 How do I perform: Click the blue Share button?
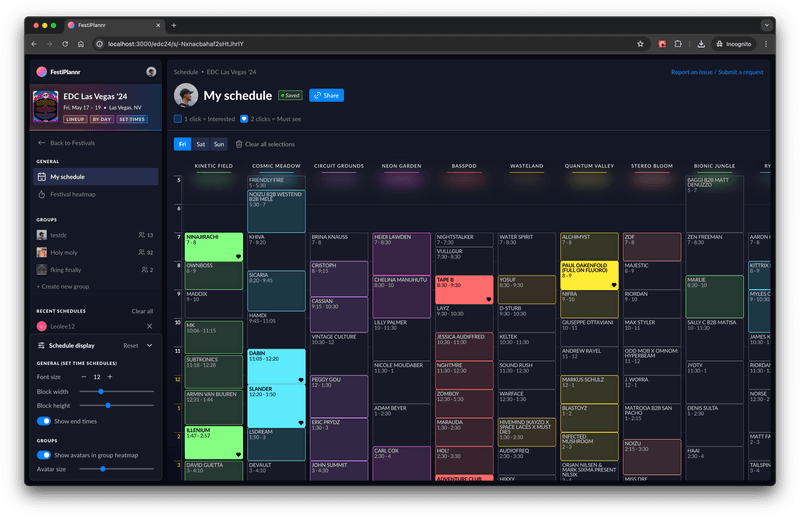pyautogui.click(x=326, y=95)
